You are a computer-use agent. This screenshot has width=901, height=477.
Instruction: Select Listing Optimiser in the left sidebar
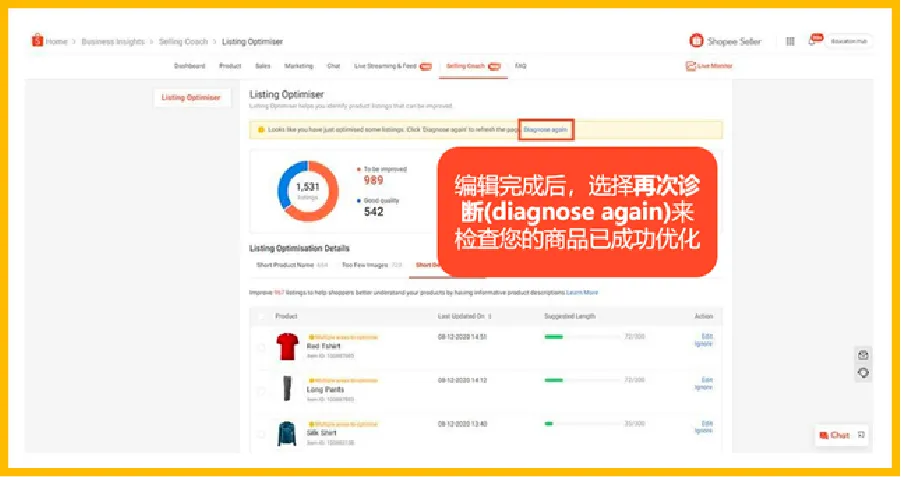pyautogui.click(x=191, y=98)
